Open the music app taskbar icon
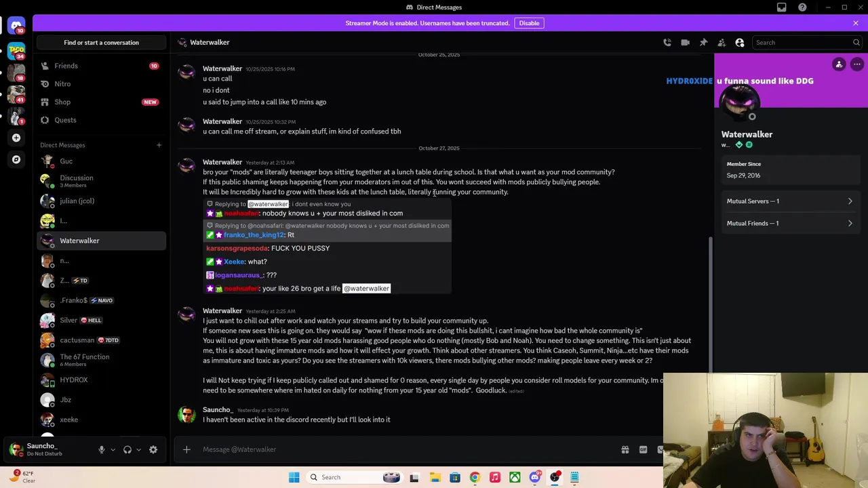Screen dimensions: 868x488 (495, 477)
